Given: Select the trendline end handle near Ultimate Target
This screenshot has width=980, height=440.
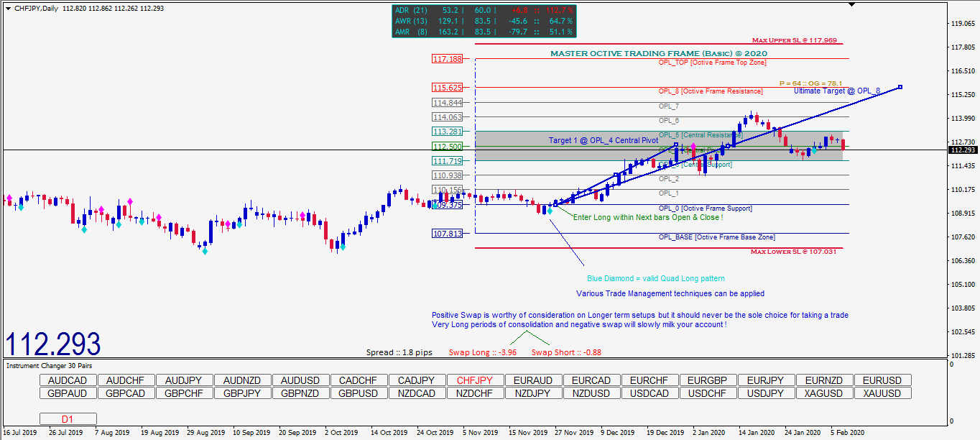Looking at the screenshot, I should tap(900, 87).
